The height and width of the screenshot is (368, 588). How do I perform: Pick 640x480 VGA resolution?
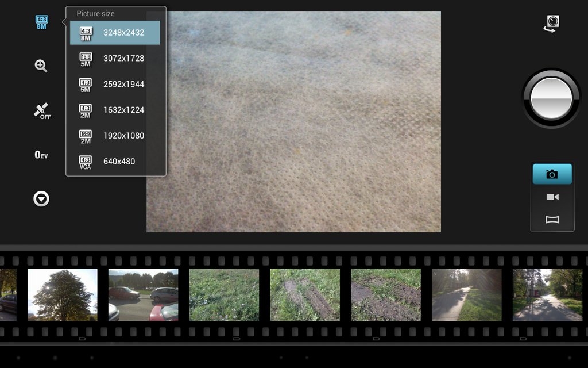(x=115, y=162)
